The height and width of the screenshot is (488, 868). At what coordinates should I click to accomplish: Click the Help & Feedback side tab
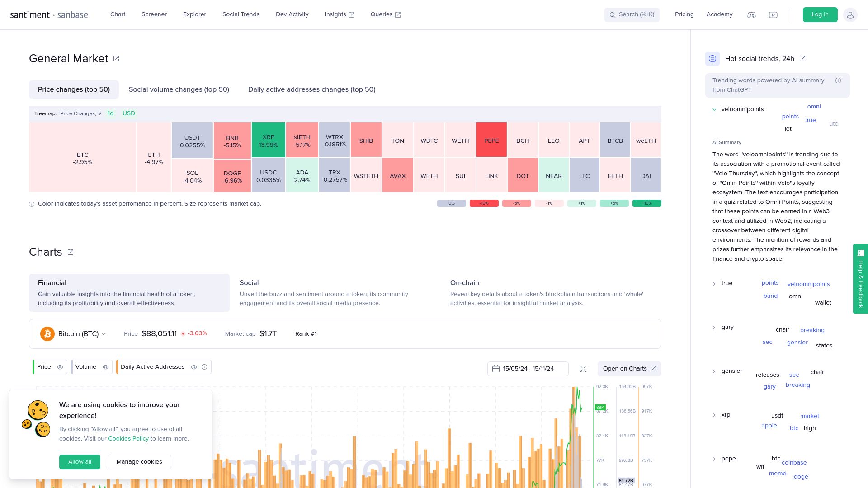(860, 279)
